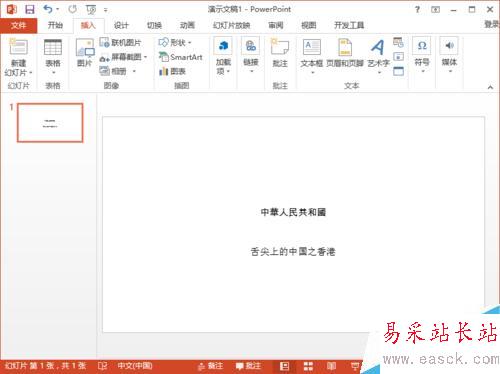Click 中文(中国) language in status bar
The height and width of the screenshot is (374, 500).
pyautogui.click(x=135, y=366)
